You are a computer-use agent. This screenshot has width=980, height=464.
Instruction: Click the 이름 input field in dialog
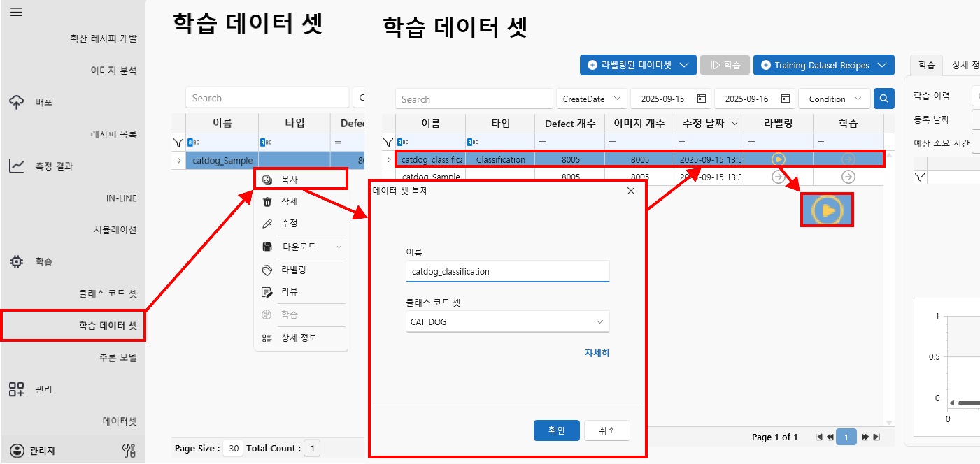point(507,271)
